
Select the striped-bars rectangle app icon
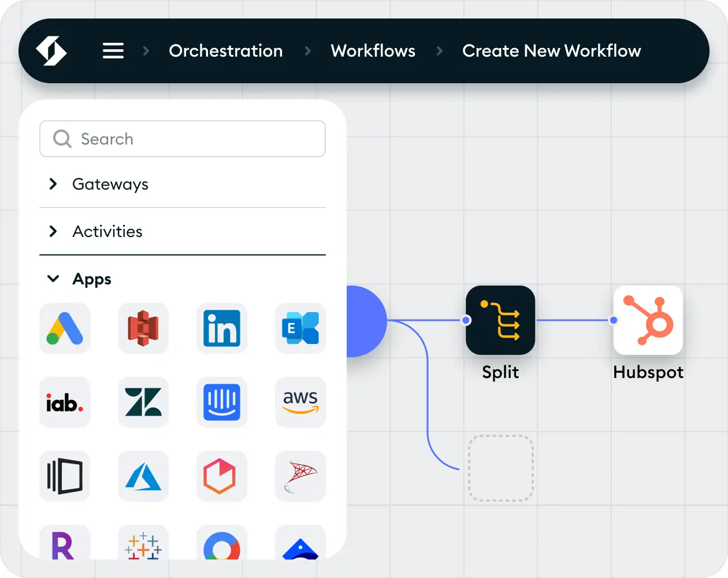coord(65,476)
